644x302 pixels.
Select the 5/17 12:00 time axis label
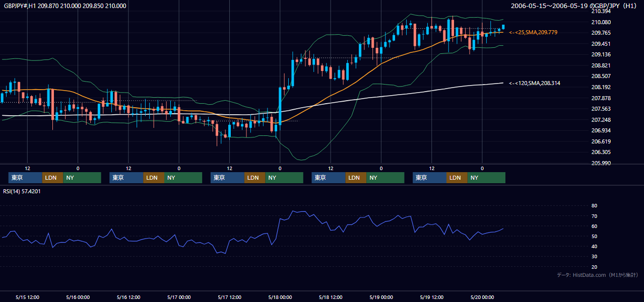(230, 297)
